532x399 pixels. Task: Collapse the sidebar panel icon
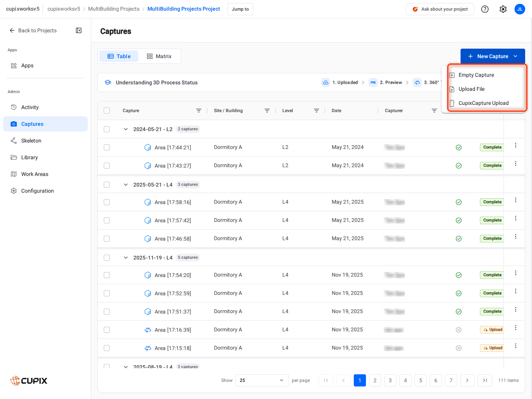[x=79, y=30]
